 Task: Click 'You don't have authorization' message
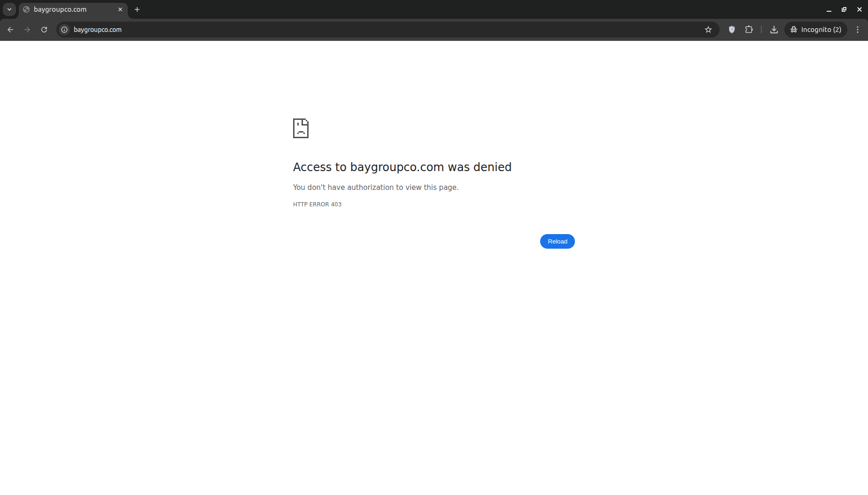coord(376,187)
